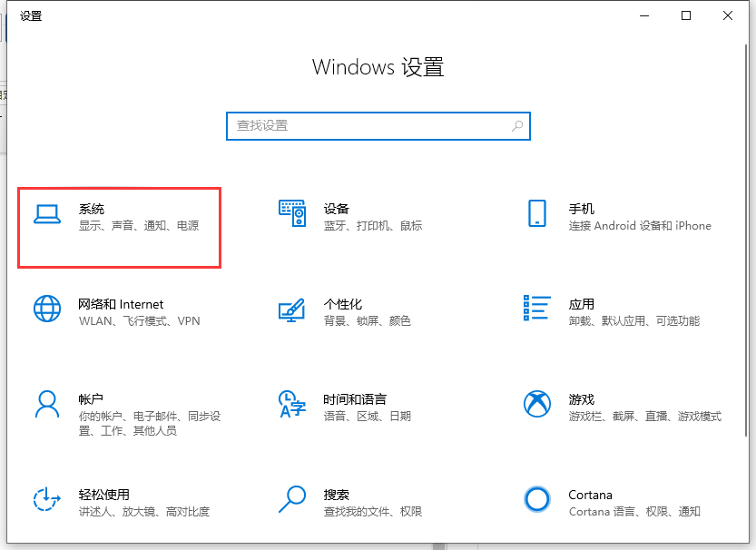
Task: Maximize the 设置 window
Action: [686, 16]
